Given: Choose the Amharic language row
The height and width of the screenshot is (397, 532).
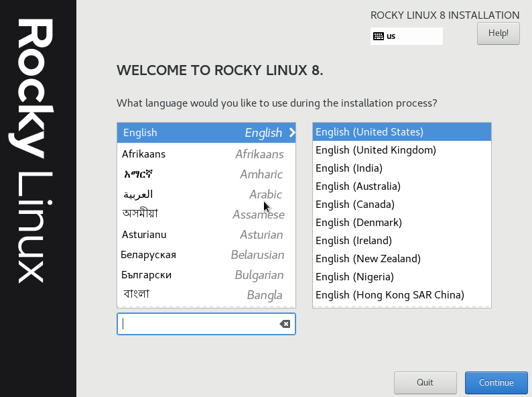Looking at the screenshot, I should pos(206,174).
